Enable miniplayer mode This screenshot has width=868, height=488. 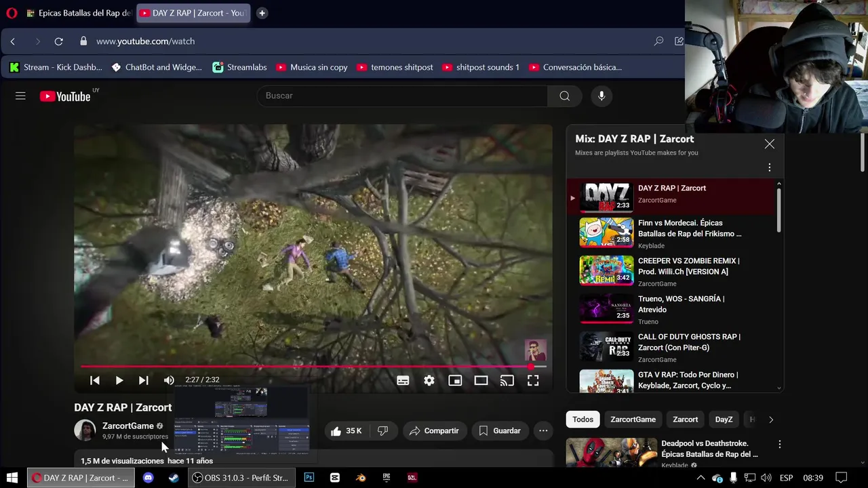pos(455,381)
